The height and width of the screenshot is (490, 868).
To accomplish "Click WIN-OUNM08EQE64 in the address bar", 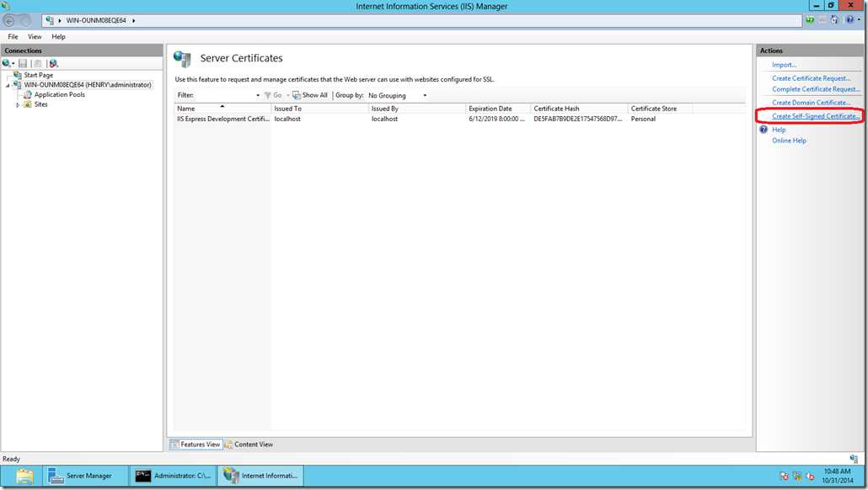I will 96,20.
